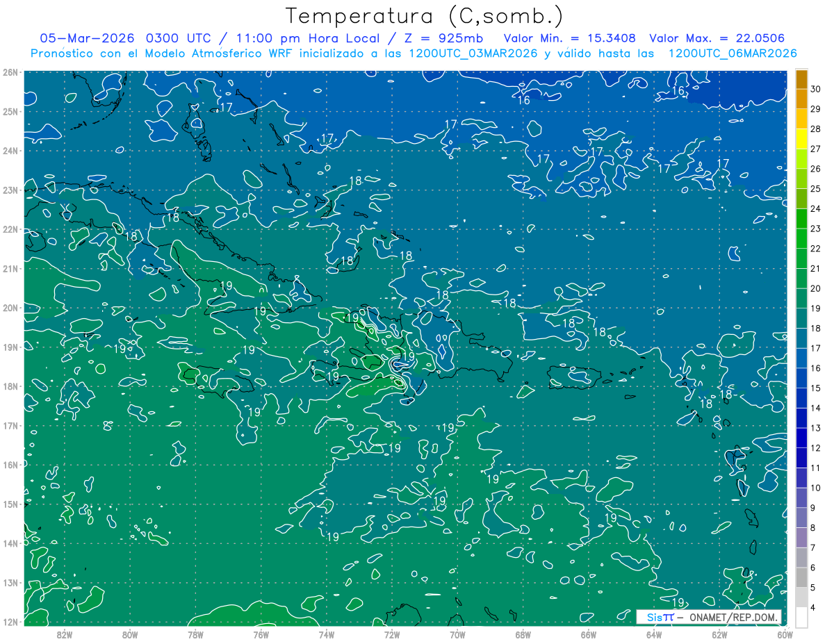Image resolution: width=834 pixels, height=644 pixels.
Task: Click the "78W" longitude axis label
Action: pyautogui.click(x=195, y=634)
